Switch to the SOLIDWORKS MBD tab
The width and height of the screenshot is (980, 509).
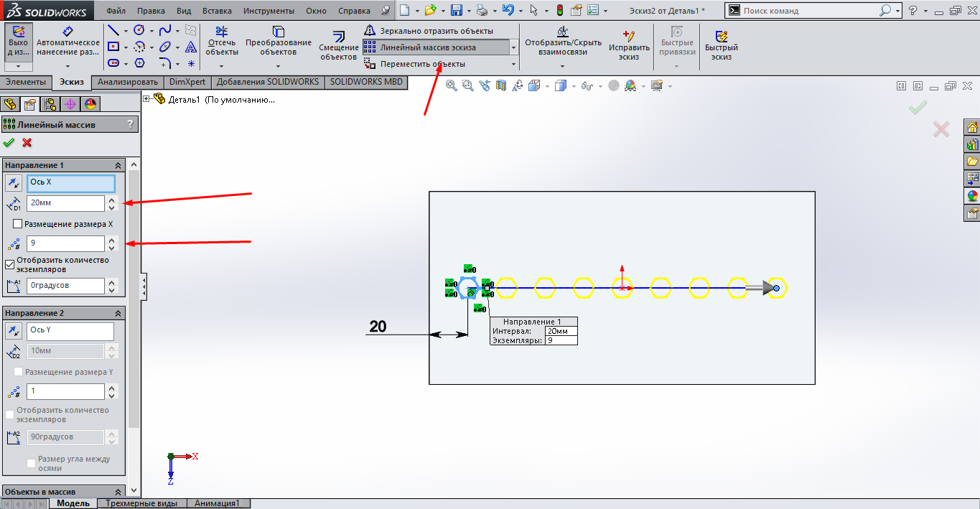(x=366, y=83)
